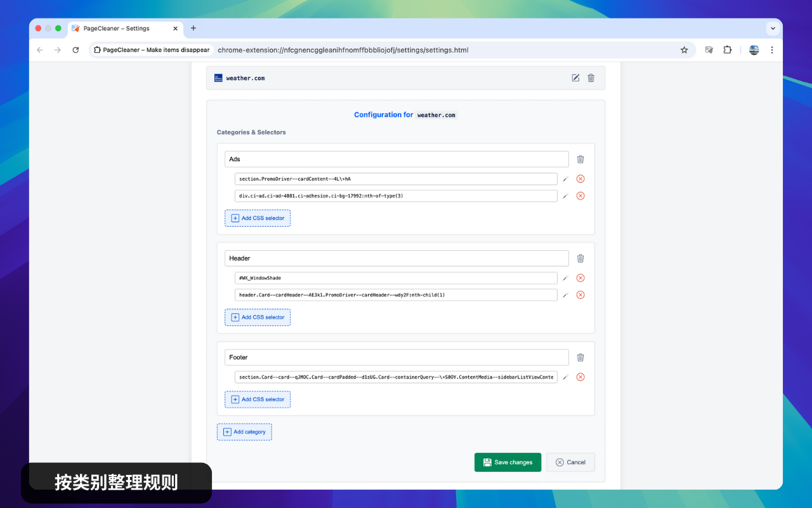Delete the Footer category via trash icon

pos(580,357)
